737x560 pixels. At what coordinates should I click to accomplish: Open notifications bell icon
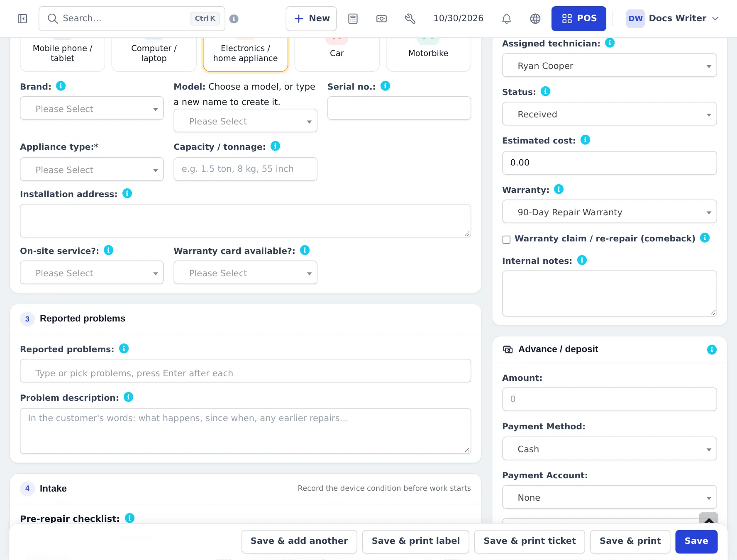coord(507,19)
